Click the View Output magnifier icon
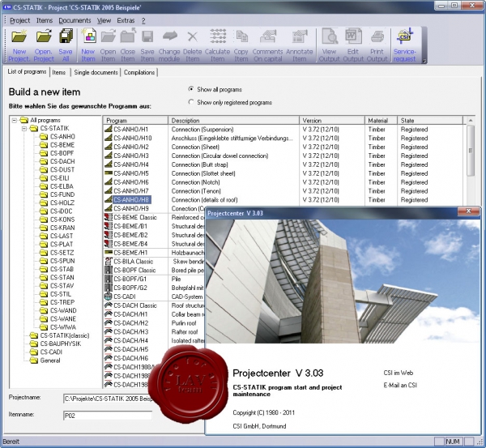 click(x=330, y=36)
